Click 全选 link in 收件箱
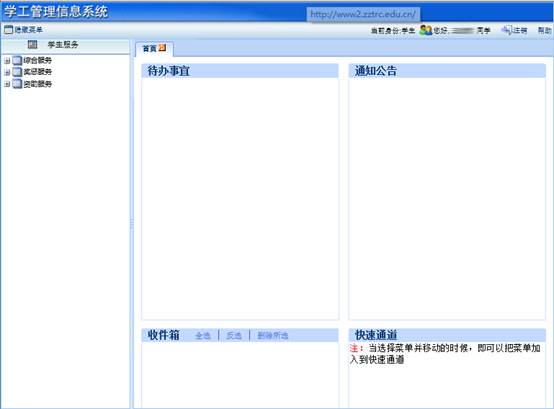554x409 pixels. tap(203, 336)
